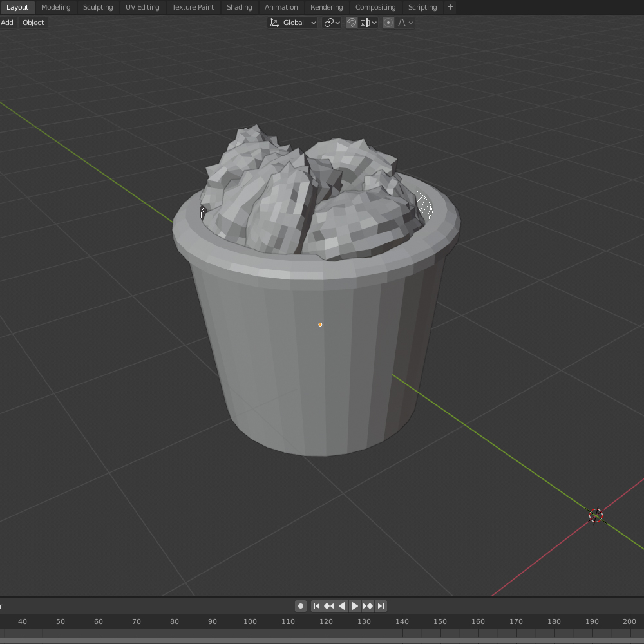The width and height of the screenshot is (644, 644).
Task: Toggle proportional editing
Action: pyautogui.click(x=388, y=23)
